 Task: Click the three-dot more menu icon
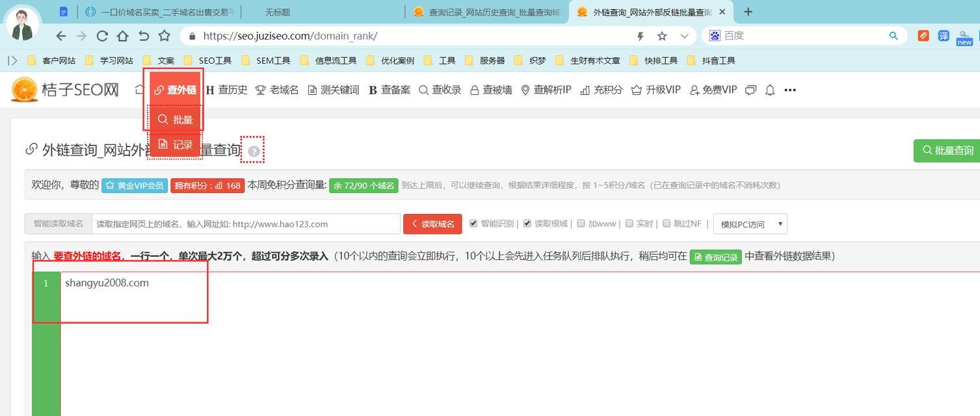point(790,90)
